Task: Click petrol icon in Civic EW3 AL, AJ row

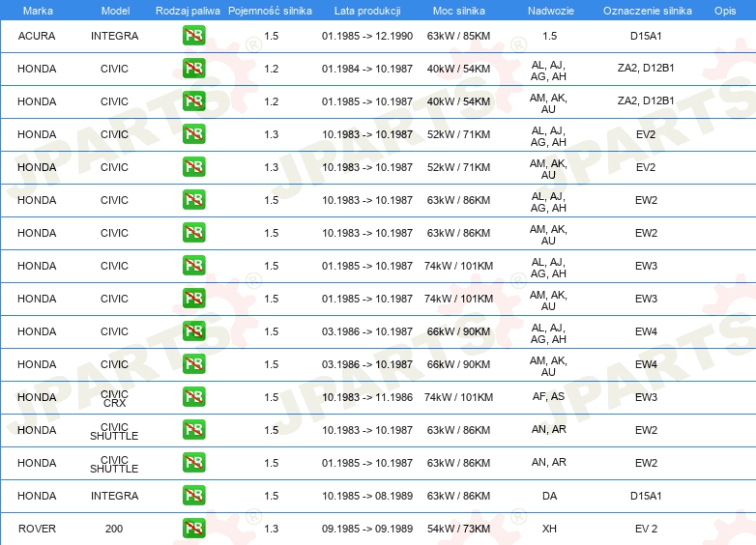Action: point(193,265)
